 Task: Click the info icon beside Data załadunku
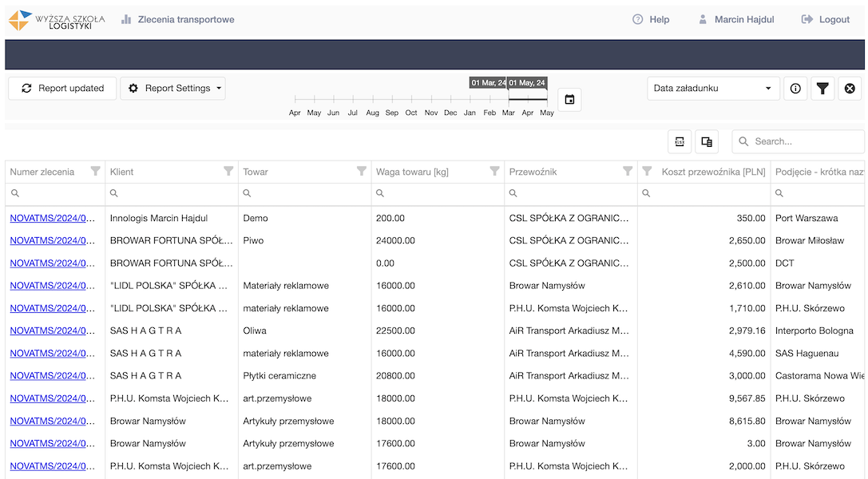point(795,89)
